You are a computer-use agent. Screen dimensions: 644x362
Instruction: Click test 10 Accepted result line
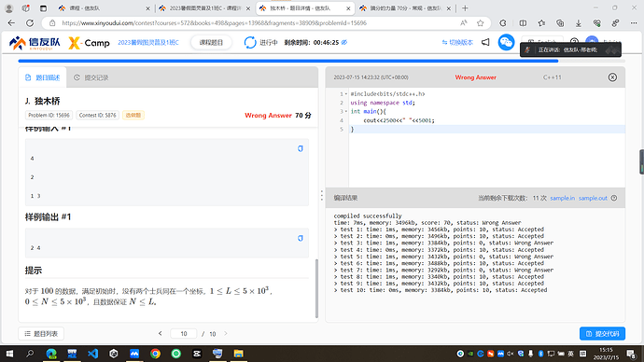click(x=441, y=290)
